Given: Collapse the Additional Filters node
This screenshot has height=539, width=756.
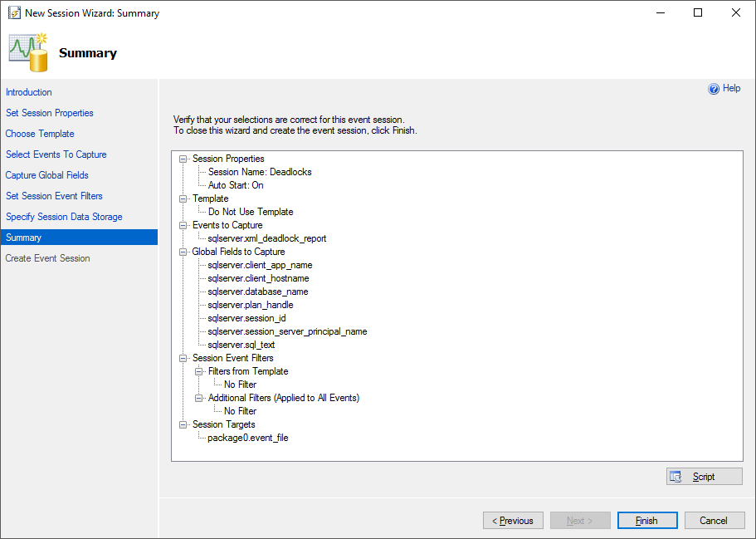Looking at the screenshot, I should [x=198, y=398].
